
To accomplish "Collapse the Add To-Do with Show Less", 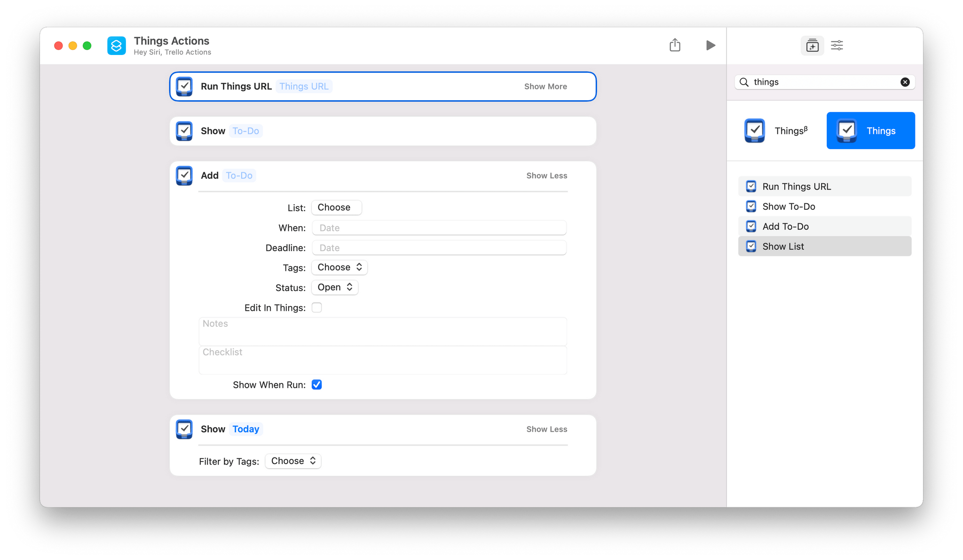I will point(546,174).
